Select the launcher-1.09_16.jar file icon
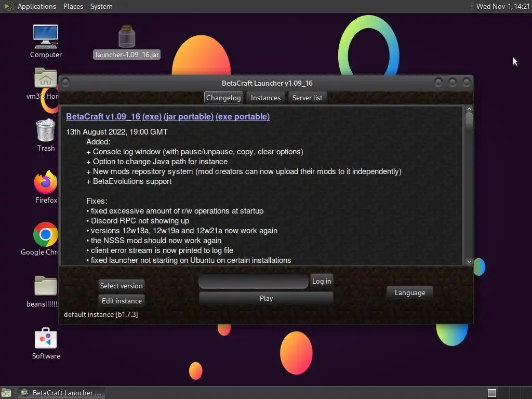The width and height of the screenshot is (532, 399). point(127,42)
